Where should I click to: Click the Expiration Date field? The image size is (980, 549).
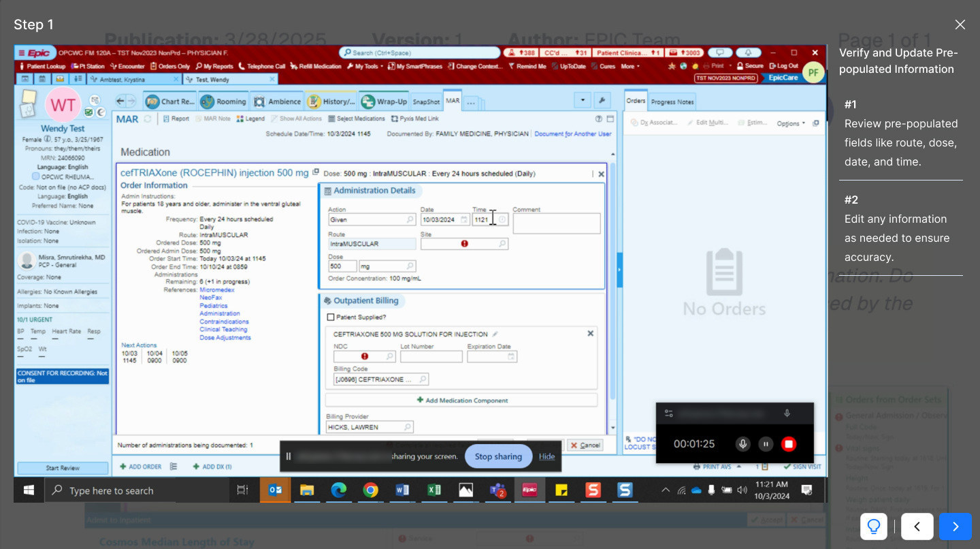coord(492,356)
